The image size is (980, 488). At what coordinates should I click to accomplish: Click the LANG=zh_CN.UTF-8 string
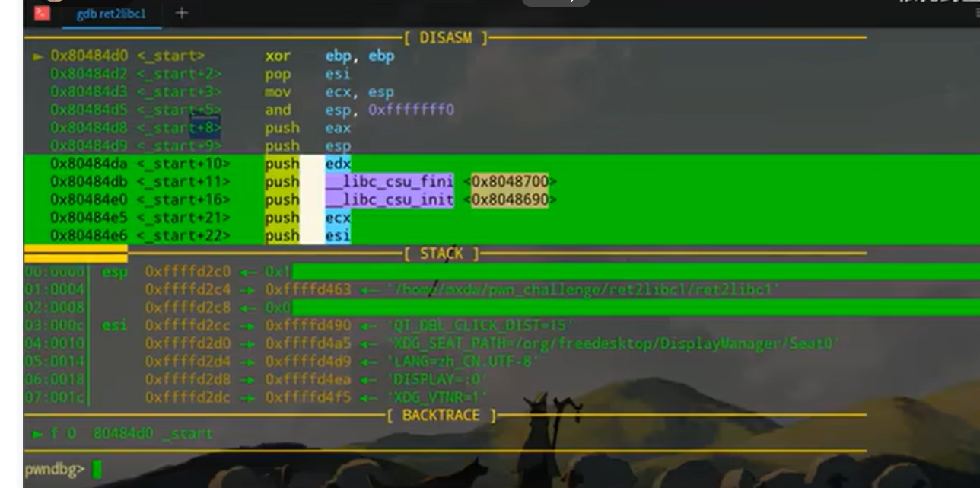coord(463,362)
